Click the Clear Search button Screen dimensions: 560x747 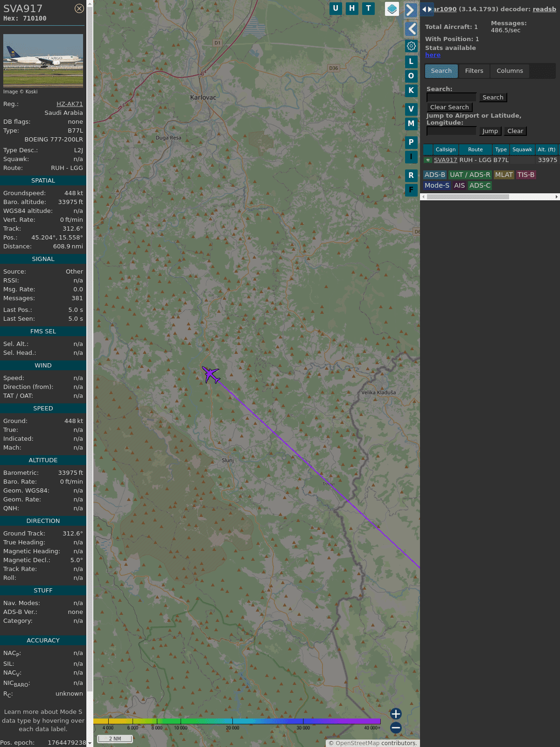[x=449, y=107]
